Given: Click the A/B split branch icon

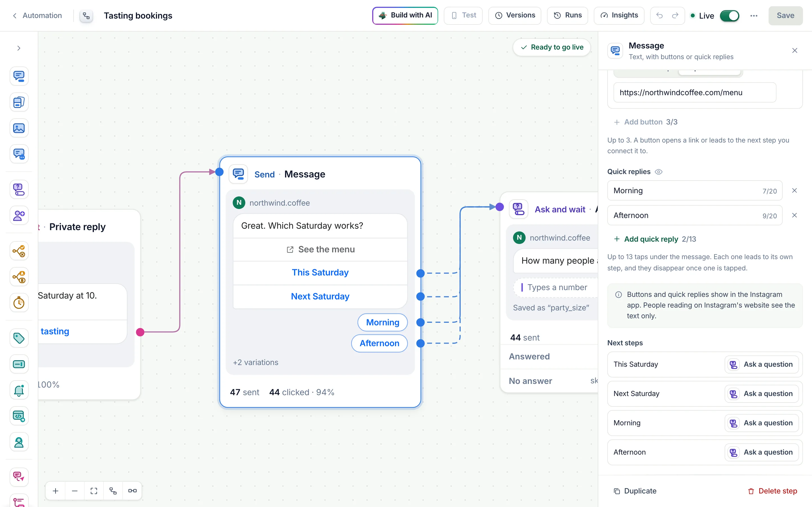Looking at the screenshot, I should coord(19,277).
